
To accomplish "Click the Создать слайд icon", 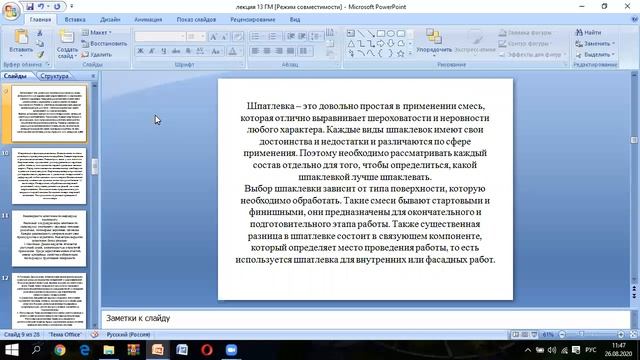I will point(67,37).
